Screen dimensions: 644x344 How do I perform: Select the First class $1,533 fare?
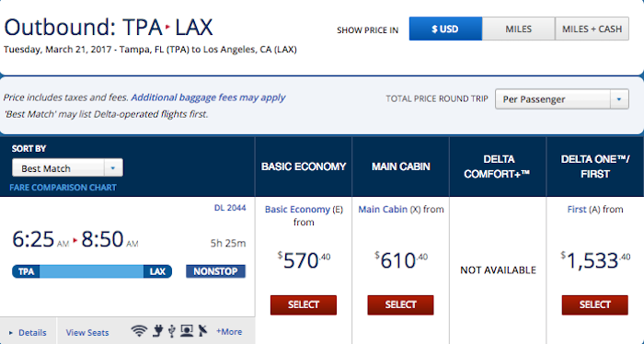tap(594, 305)
